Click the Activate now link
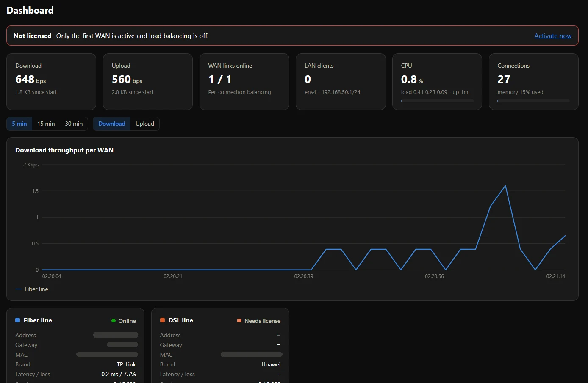588x383 pixels. coord(553,36)
